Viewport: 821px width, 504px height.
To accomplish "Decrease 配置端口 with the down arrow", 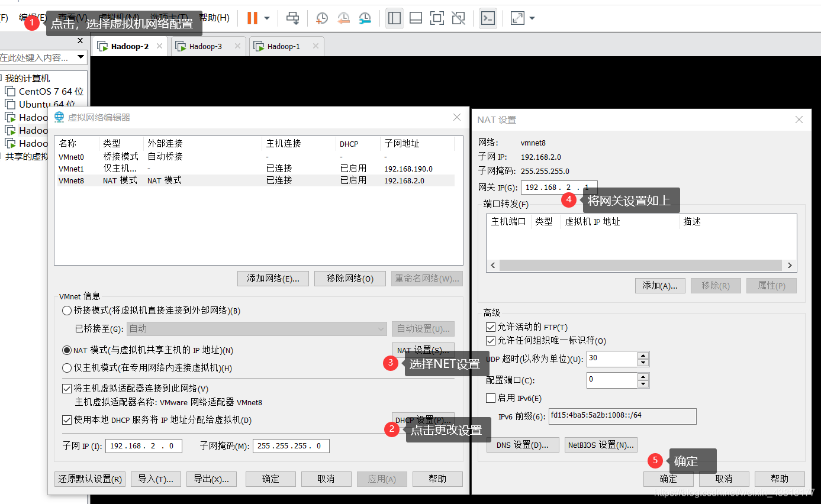I will (x=643, y=384).
